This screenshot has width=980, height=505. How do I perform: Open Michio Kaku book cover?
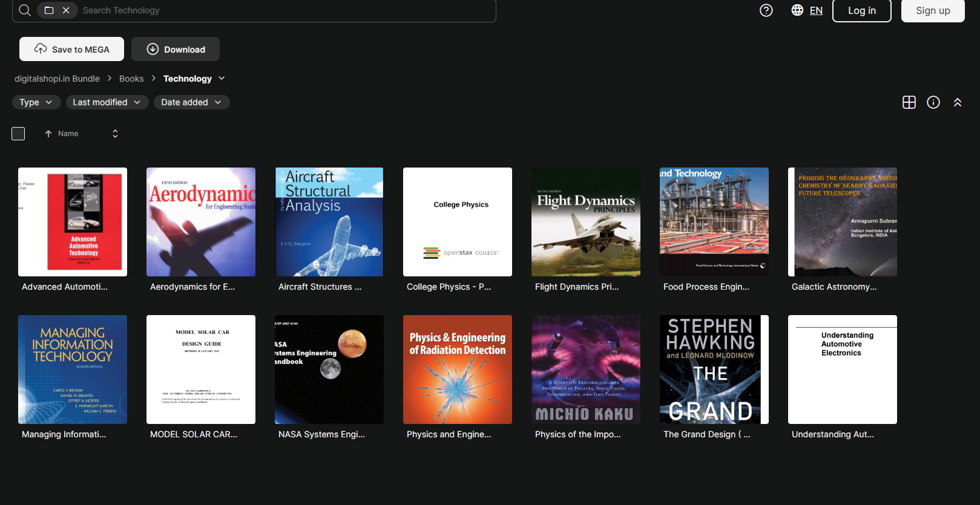pos(586,370)
